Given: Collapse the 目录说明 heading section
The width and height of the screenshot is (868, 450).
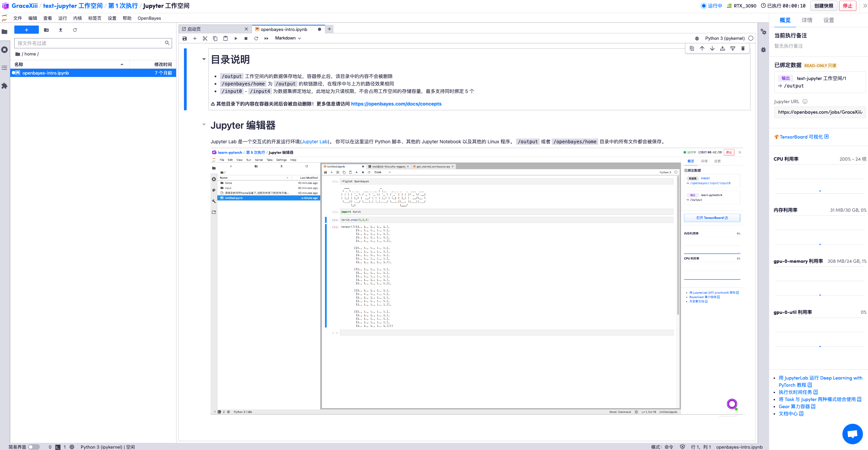Looking at the screenshot, I should (x=204, y=59).
